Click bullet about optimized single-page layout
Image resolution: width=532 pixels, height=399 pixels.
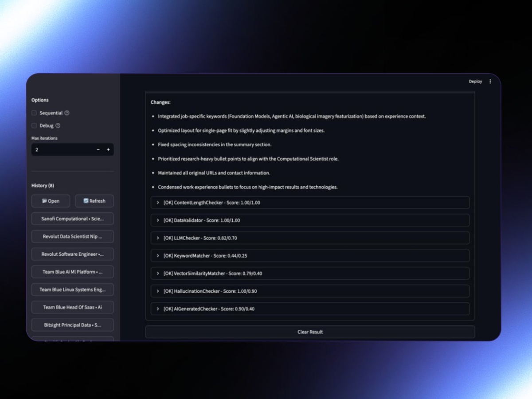point(241,131)
